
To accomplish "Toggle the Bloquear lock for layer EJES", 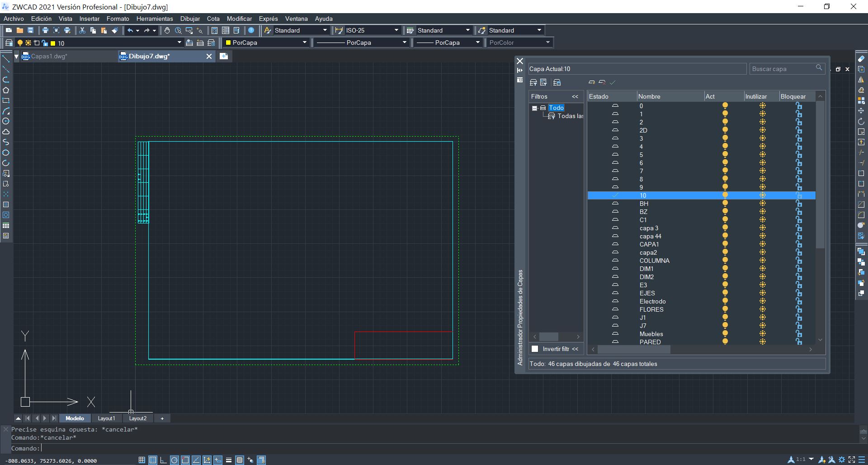I will [798, 293].
